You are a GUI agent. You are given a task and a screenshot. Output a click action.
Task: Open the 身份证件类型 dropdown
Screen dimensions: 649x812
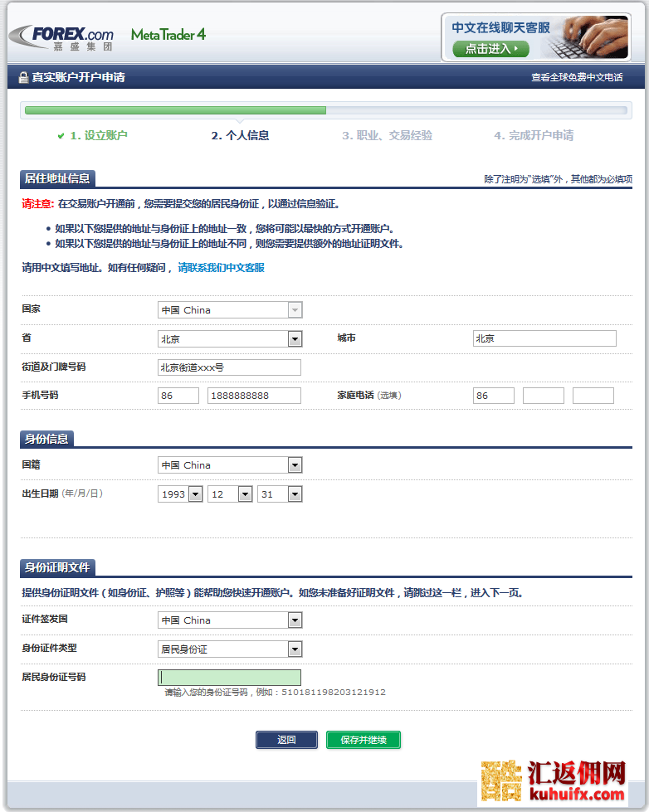click(295, 649)
